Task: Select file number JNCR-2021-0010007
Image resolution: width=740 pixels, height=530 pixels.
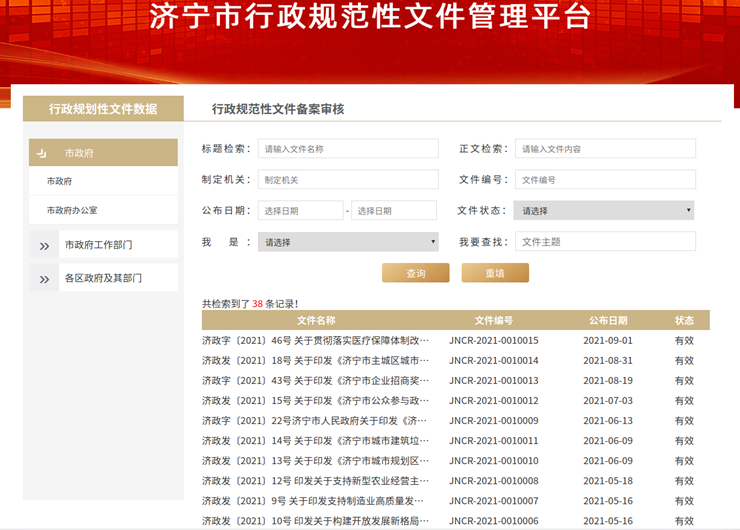Action: point(494,501)
